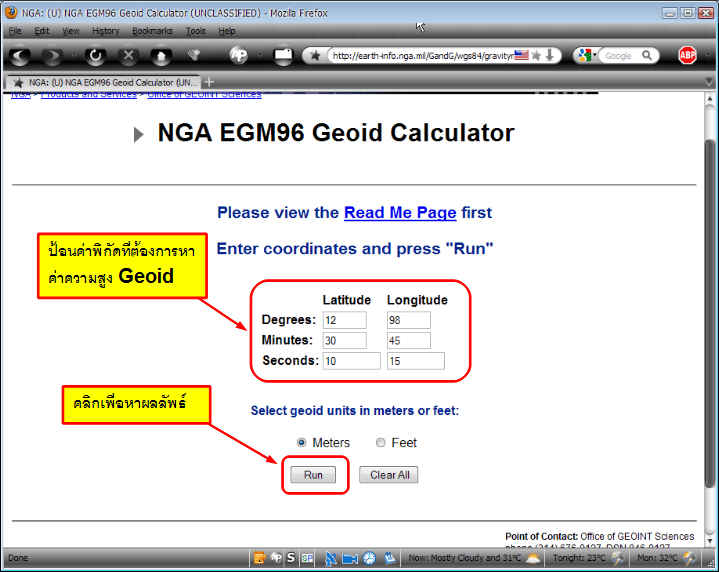This screenshot has height=572, width=719.
Task: Click the AP toolbar icon
Action: point(239,56)
